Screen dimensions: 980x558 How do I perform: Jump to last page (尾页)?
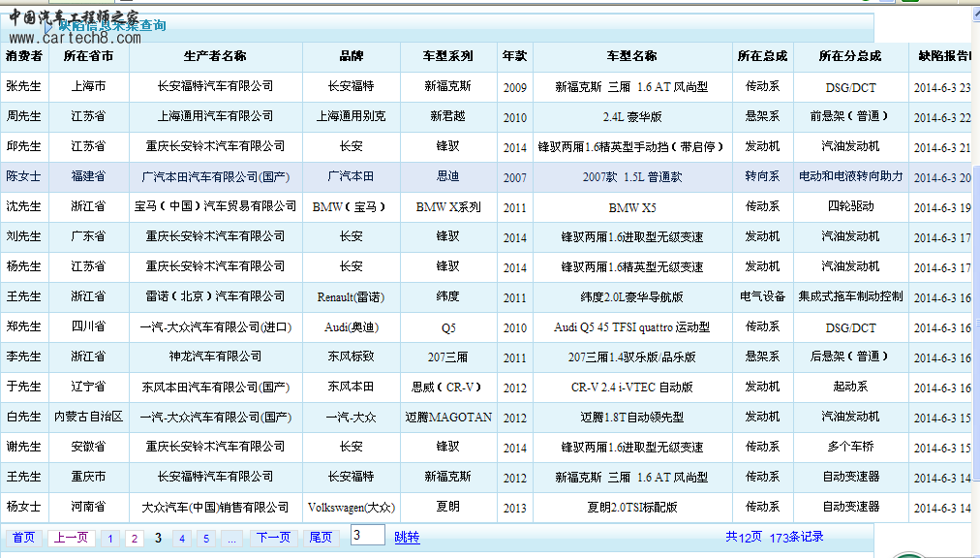pos(321,538)
